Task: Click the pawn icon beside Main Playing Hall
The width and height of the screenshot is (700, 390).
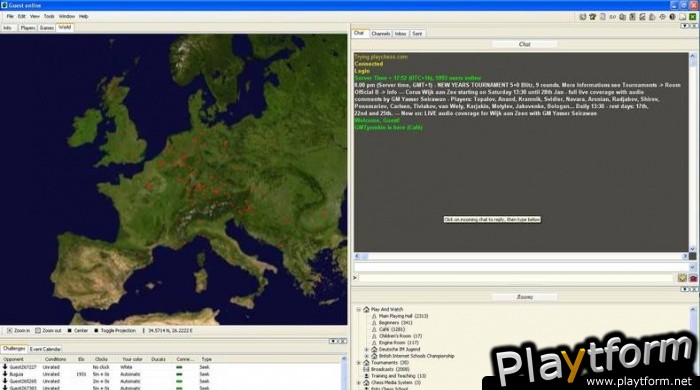Action: (374, 316)
